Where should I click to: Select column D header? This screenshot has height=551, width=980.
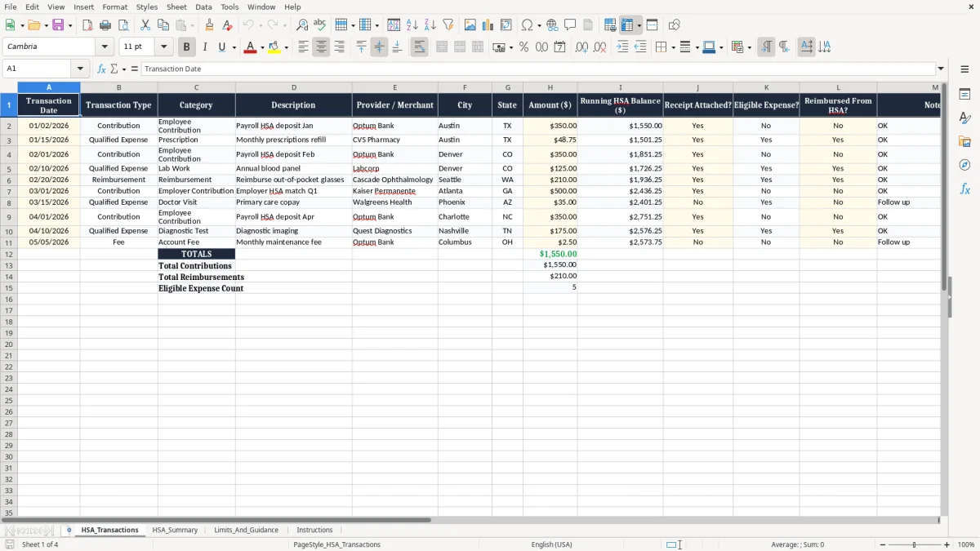coord(294,87)
